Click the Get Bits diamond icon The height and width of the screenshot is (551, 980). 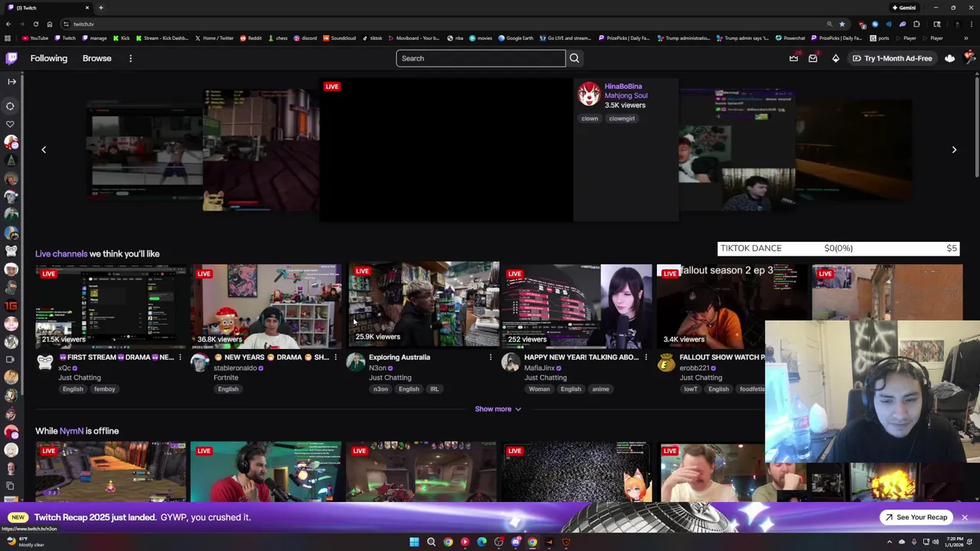[835, 58]
